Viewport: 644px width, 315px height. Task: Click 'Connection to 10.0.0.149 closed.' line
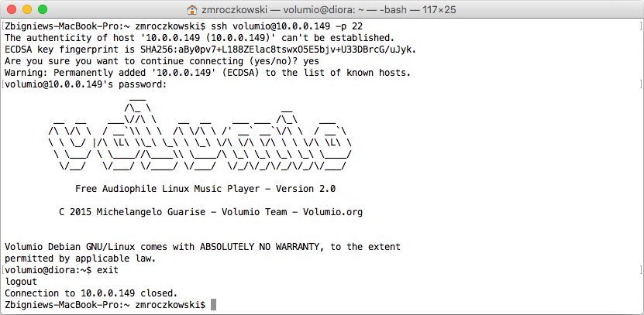click(x=91, y=293)
